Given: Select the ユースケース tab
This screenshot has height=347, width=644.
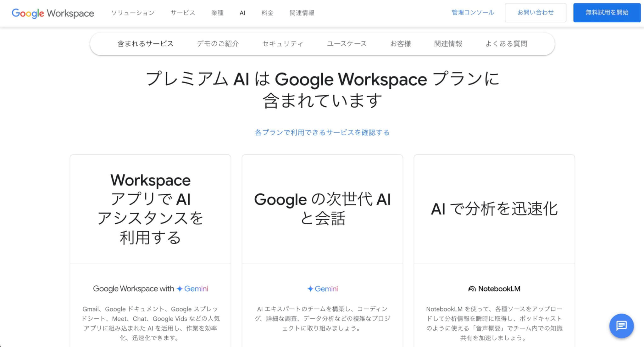Looking at the screenshot, I should [347, 44].
